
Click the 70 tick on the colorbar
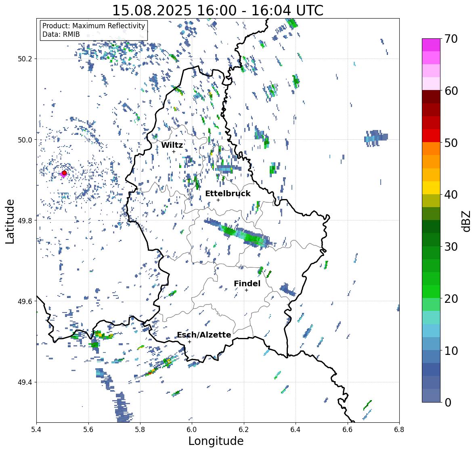pyautogui.click(x=451, y=39)
